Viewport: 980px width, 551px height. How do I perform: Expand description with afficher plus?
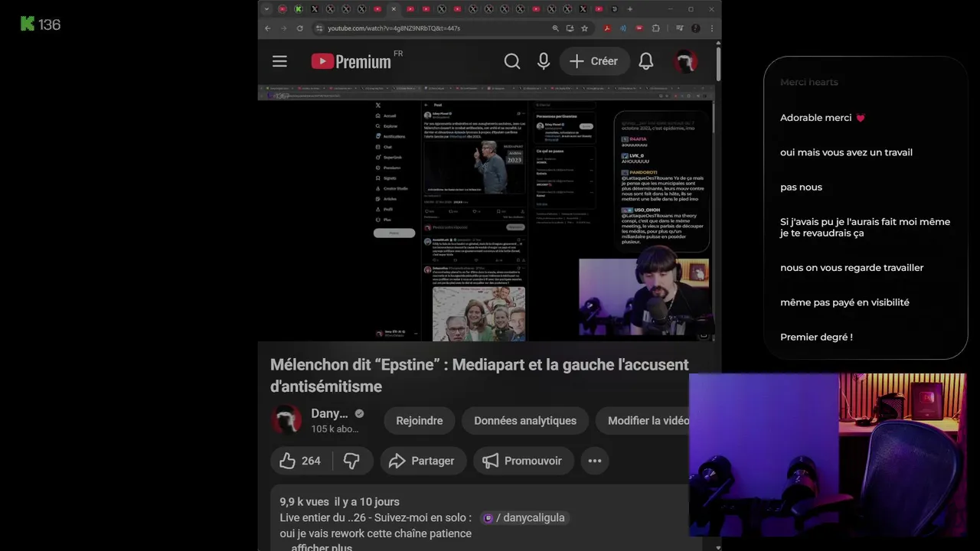(x=322, y=547)
